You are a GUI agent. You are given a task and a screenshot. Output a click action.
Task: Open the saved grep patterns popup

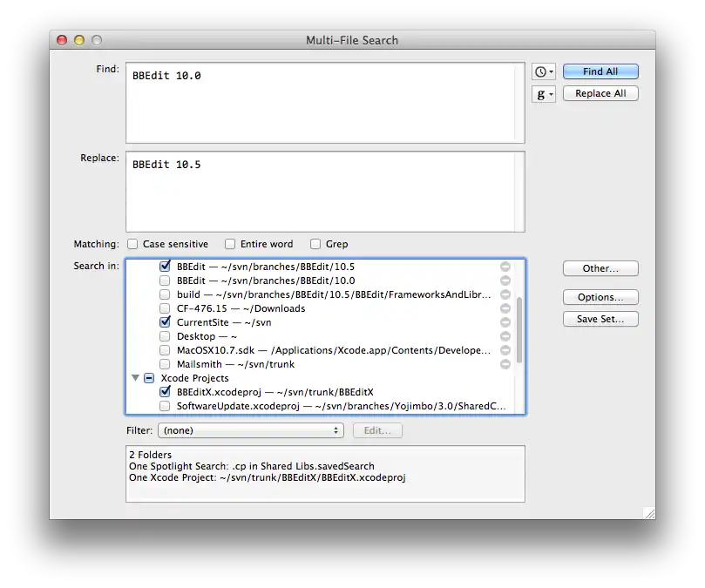pos(543,95)
